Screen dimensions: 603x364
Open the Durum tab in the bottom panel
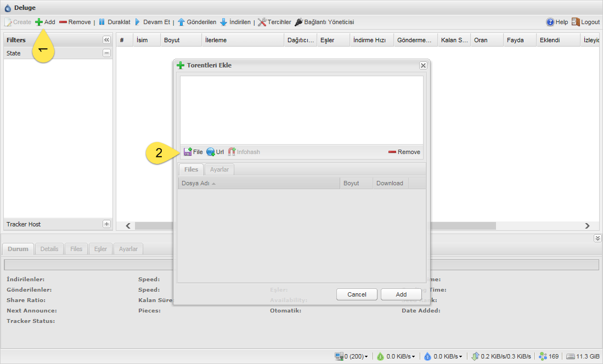point(18,249)
